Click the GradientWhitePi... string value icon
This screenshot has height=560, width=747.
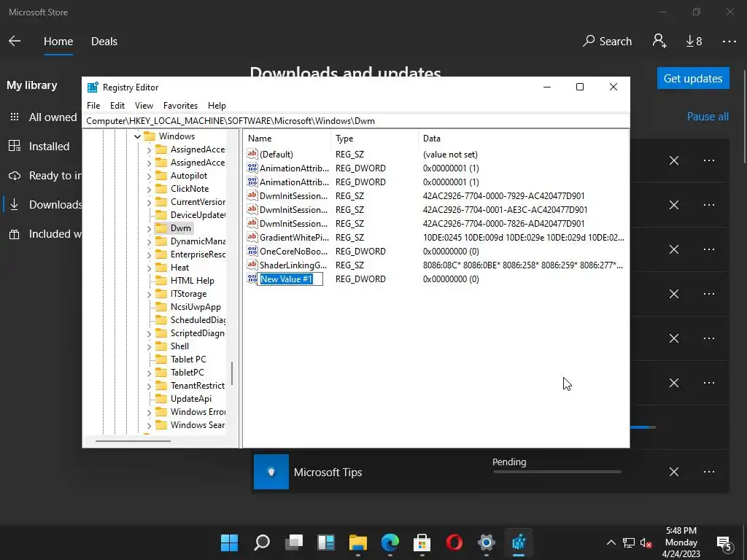click(252, 237)
